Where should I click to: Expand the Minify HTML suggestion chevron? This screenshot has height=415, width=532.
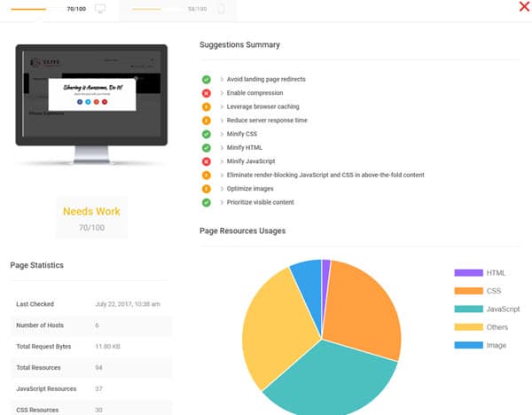(x=222, y=148)
